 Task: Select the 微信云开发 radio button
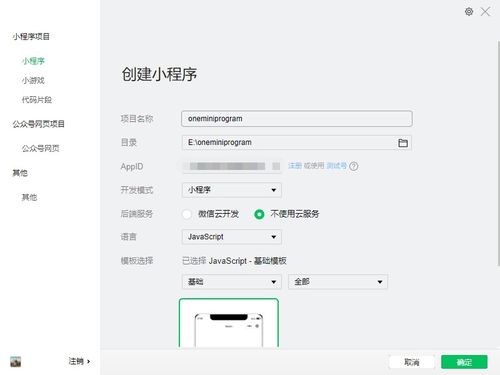pyautogui.click(x=187, y=214)
